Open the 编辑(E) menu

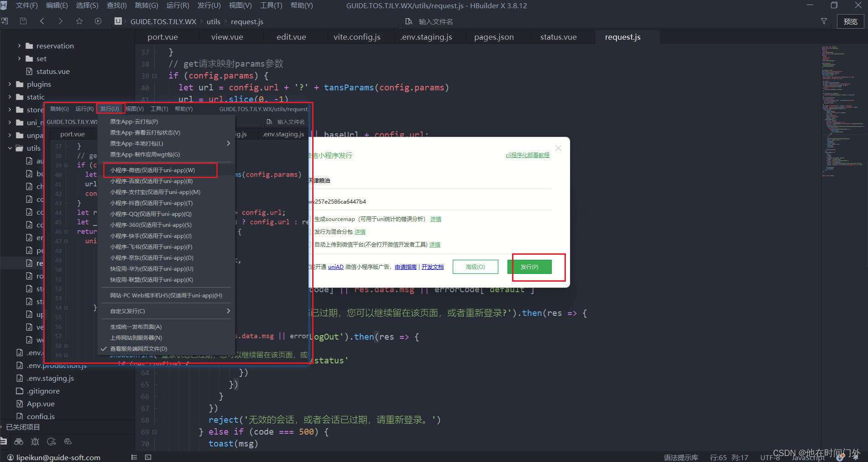click(57, 5)
